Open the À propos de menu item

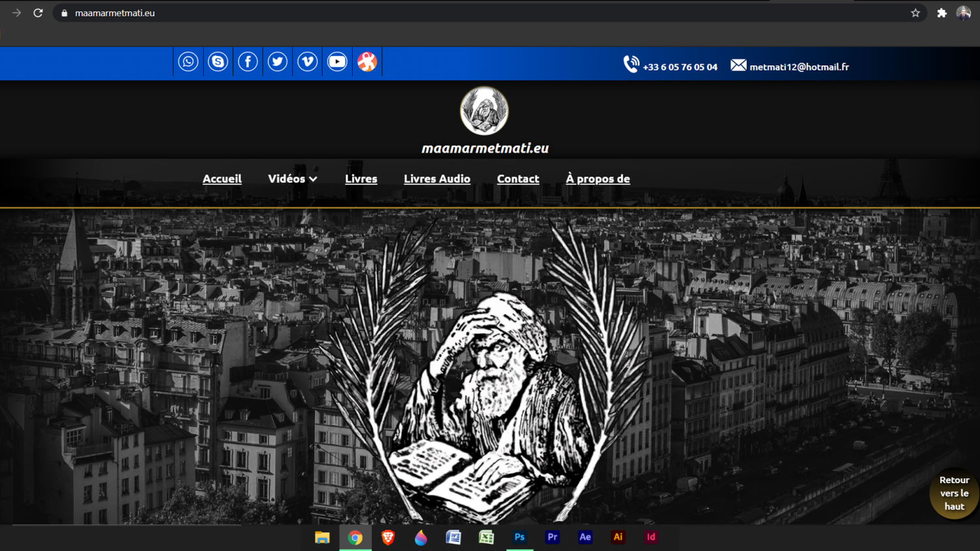click(x=598, y=178)
